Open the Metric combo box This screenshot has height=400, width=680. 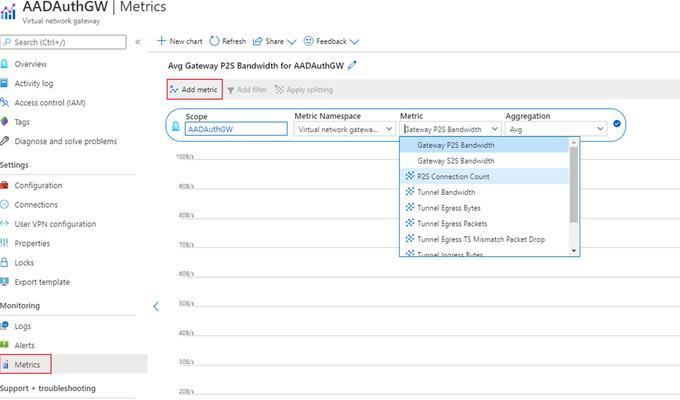click(x=450, y=129)
